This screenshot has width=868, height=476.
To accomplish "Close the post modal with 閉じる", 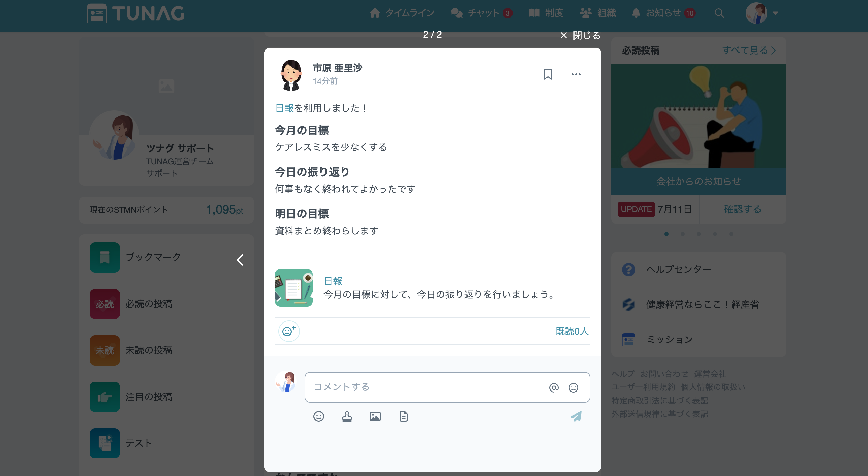I will (580, 35).
